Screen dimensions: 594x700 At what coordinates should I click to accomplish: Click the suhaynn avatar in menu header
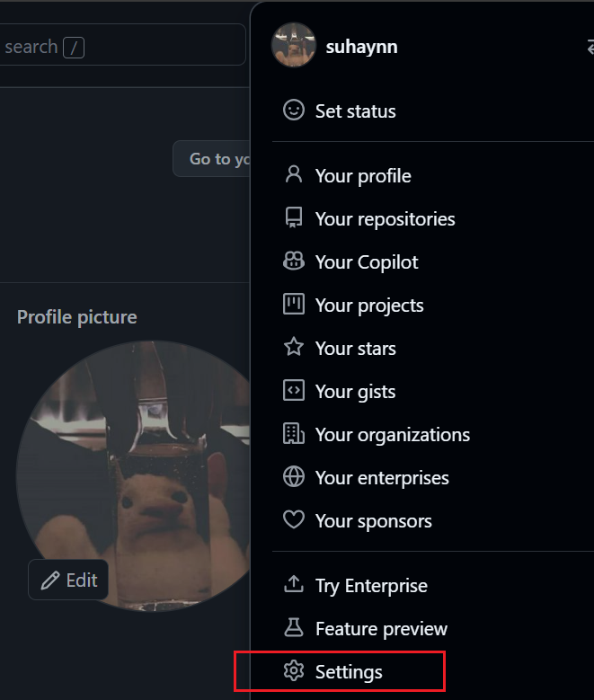(x=294, y=46)
